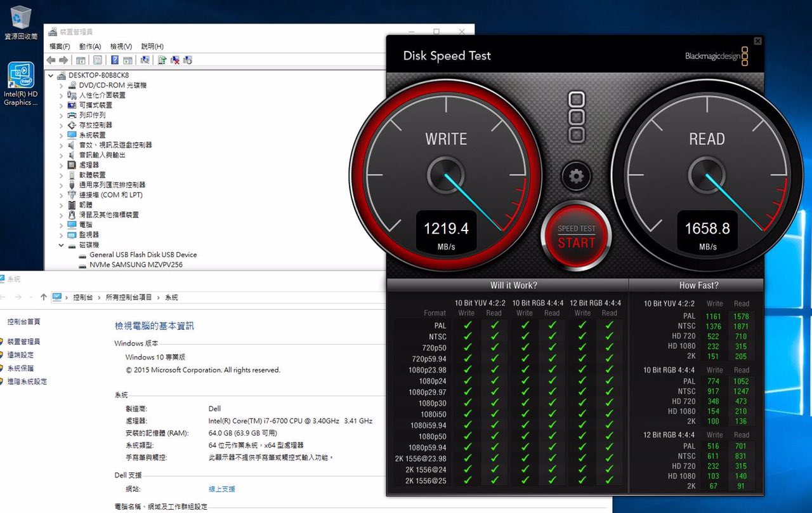The width and height of the screenshot is (812, 513).
Task: Click the 1658.8 MB/s read readout
Action: tap(707, 232)
